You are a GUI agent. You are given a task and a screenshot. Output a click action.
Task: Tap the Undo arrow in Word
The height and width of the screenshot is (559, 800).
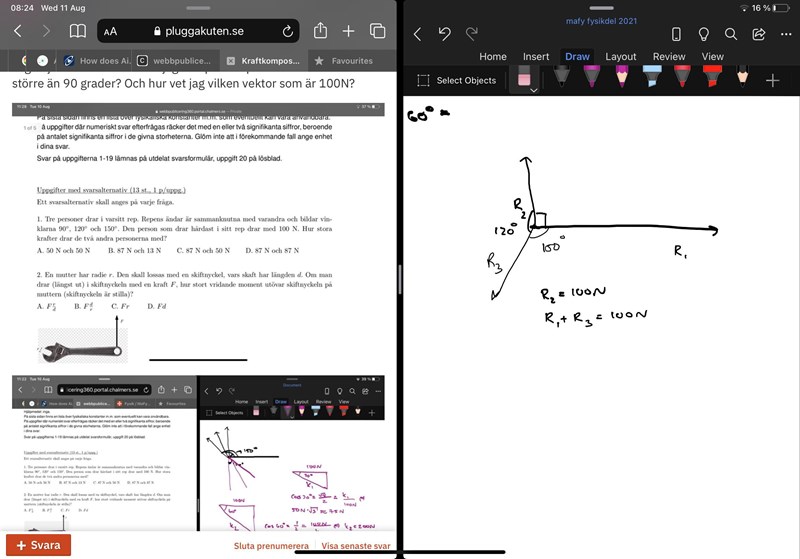[x=445, y=34]
